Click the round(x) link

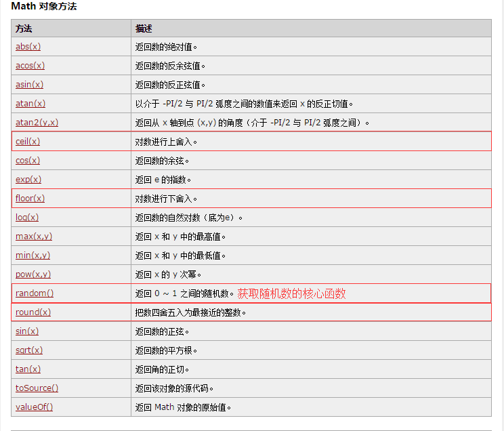(x=33, y=312)
